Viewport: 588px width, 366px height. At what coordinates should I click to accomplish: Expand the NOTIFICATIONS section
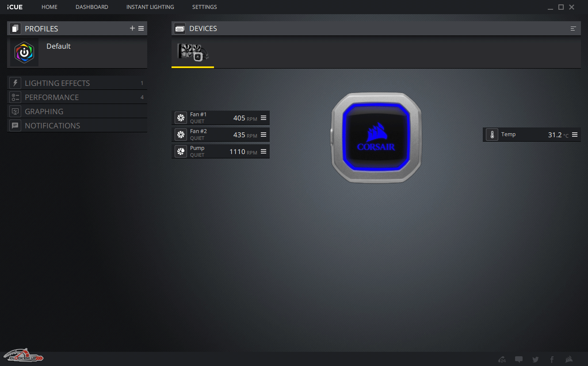(x=77, y=125)
